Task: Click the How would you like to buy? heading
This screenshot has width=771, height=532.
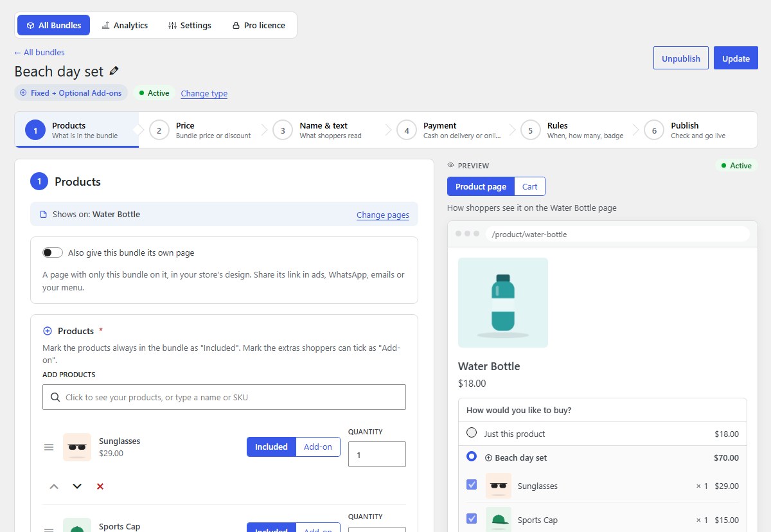Action: [x=519, y=410]
